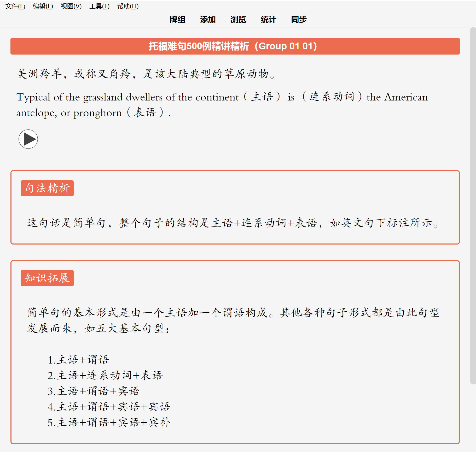Image resolution: width=476 pixels, height=452 pixels.
Task: Click the paragraph beginning 简单句的基本形式
Action: click(x=233, y=320)
